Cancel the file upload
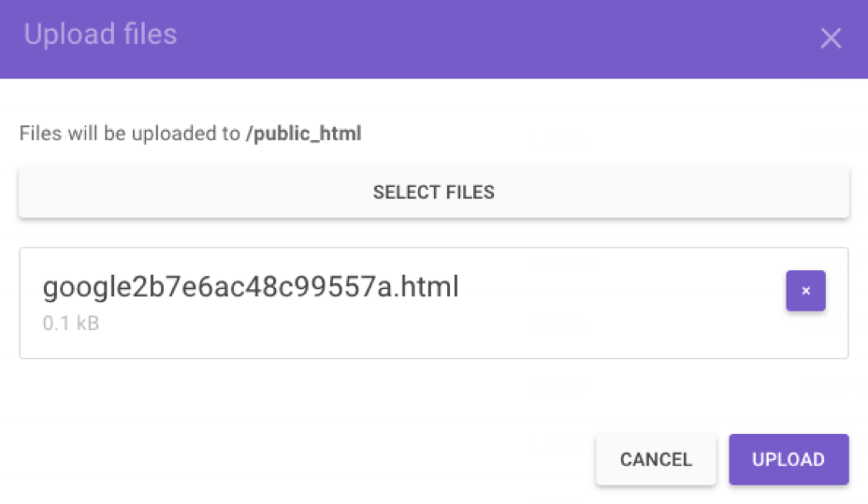Viewport: 868px width, 504px height. [x=656, y=459]
